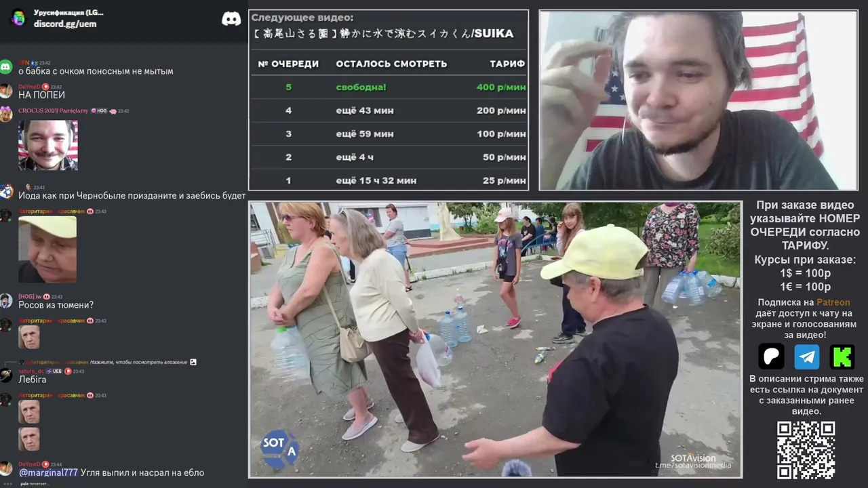Select the chat message Лебіга
Viewport: 868px width, 488px height.
[x=33, y=380]
